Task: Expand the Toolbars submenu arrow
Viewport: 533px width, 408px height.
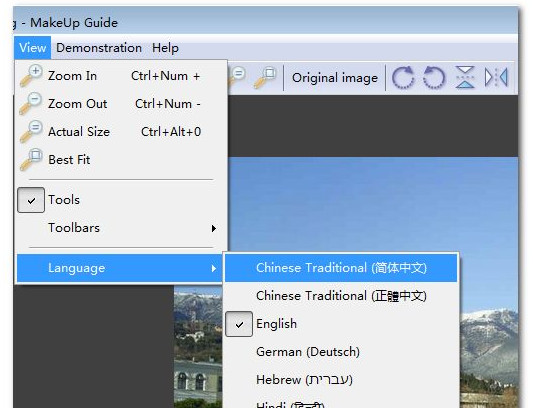Action: point(213,228)
